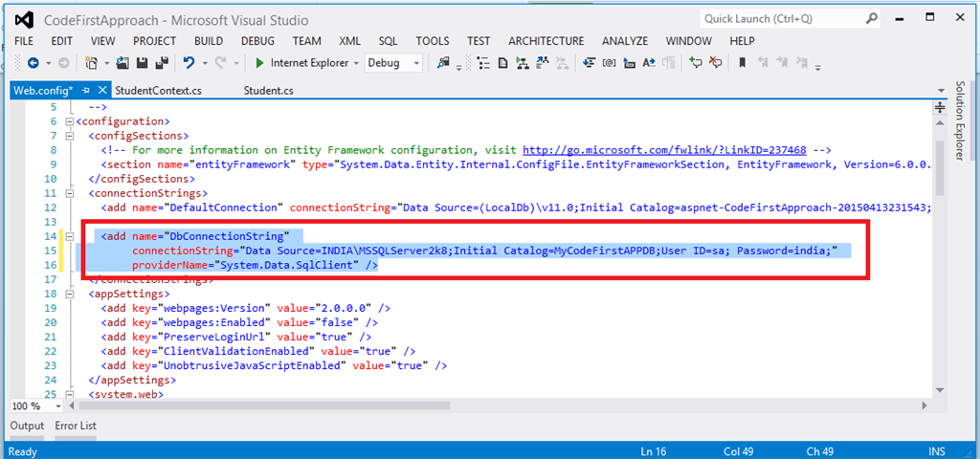Screen dimensions: 980x459
Task: Click the letter A with blue arrow icon
Action: pos(649,63)
